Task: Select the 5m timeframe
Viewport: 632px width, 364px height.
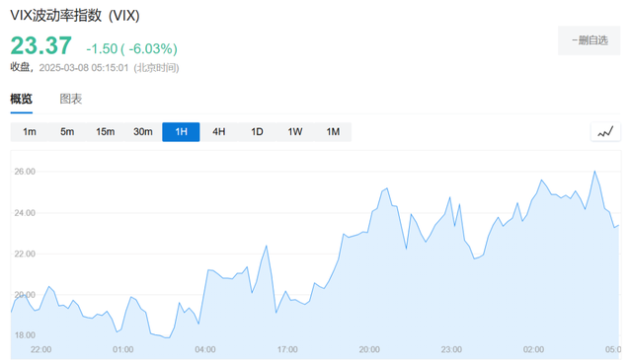Action: [67, 131]
